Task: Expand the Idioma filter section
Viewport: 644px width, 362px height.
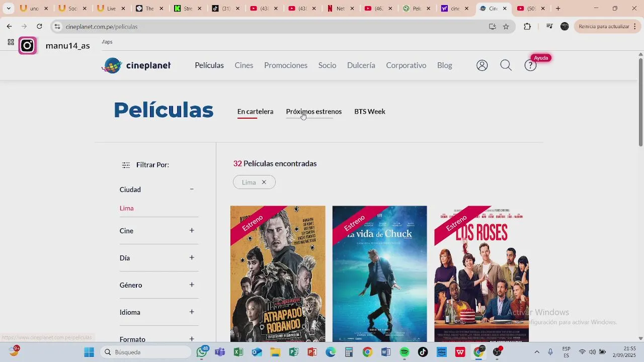Action: pyautogui.click(x=192, y=312)
